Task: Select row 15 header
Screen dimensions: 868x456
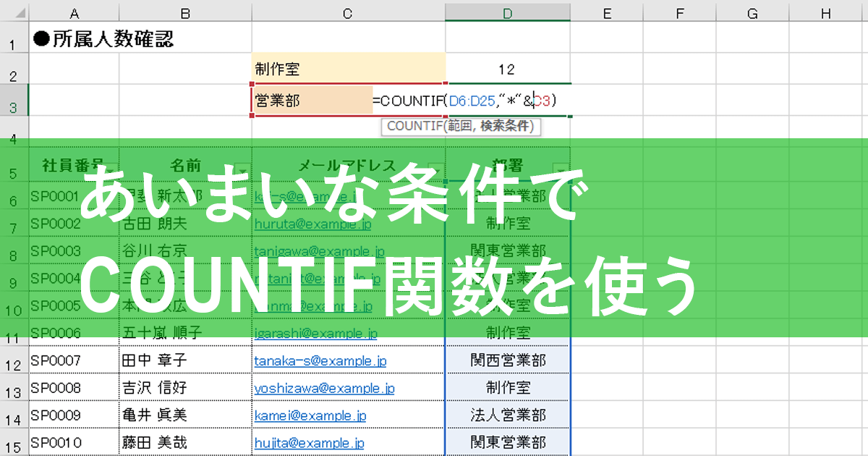Action: (x=14, y=442)
